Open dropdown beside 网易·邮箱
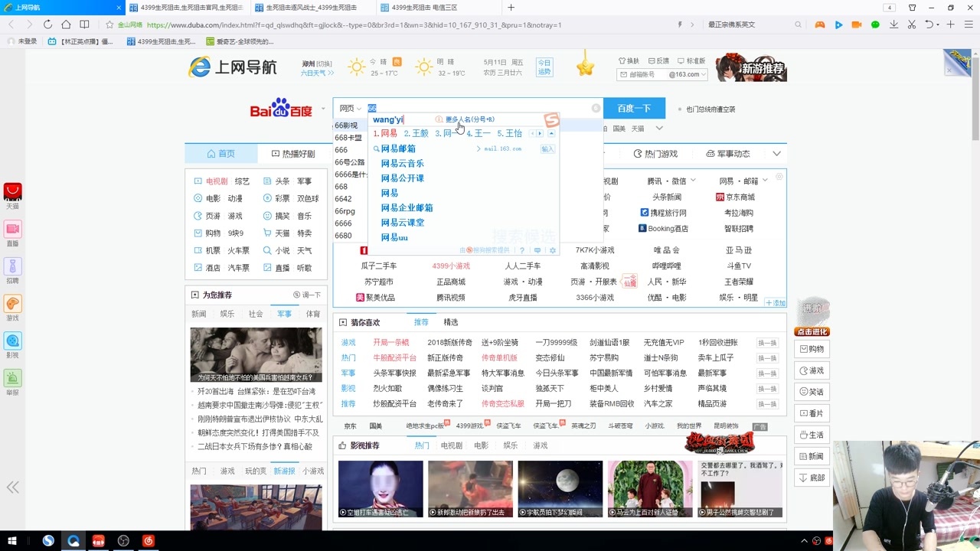The image size is (980, 551). [x=765, y=181]
